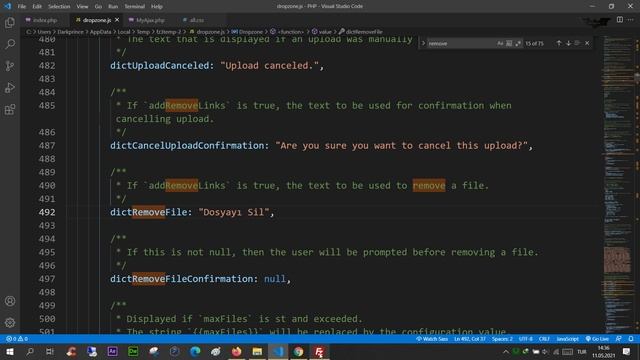Click 'Go Live' in status bar
This screenshot has width=640, height=360.
[x=597, y=339]
